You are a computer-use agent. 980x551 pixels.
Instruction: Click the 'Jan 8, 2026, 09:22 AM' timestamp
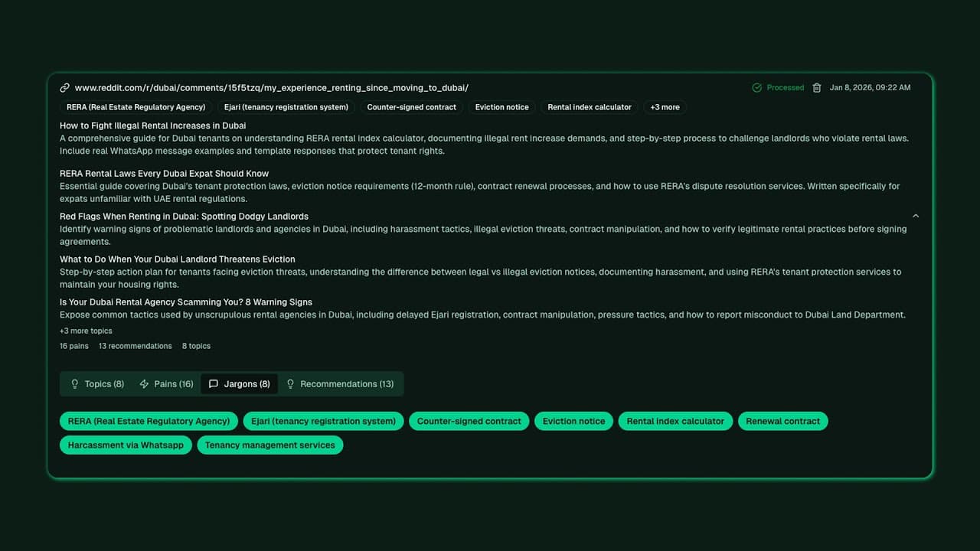click(x=871, y=88)
